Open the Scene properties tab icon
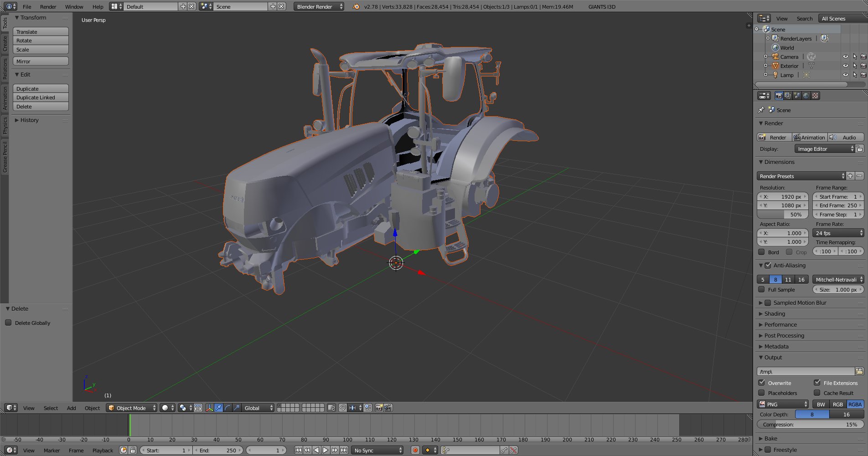 coord(797,96)
